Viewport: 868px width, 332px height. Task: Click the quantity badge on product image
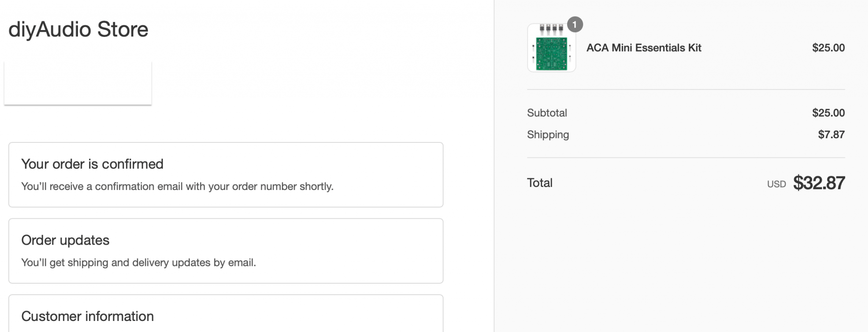point(575,25)
